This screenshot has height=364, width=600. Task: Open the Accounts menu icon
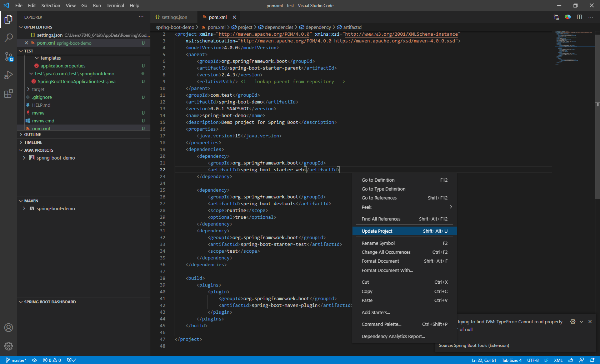coord(9,328)
